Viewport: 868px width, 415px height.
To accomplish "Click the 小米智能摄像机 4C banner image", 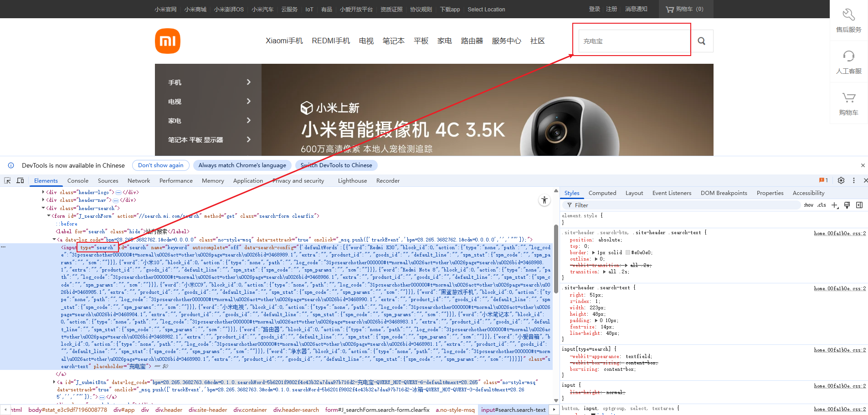I will (488, 110).
